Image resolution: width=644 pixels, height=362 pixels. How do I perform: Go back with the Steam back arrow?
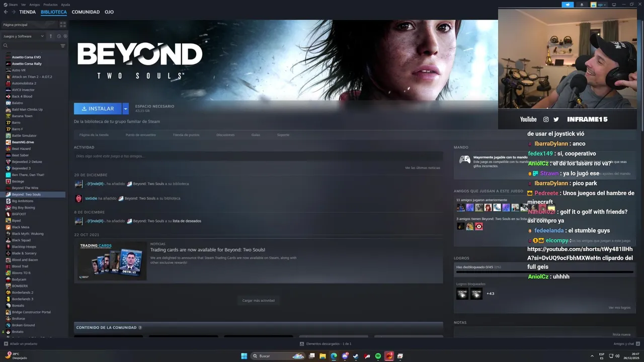(6, 12)
